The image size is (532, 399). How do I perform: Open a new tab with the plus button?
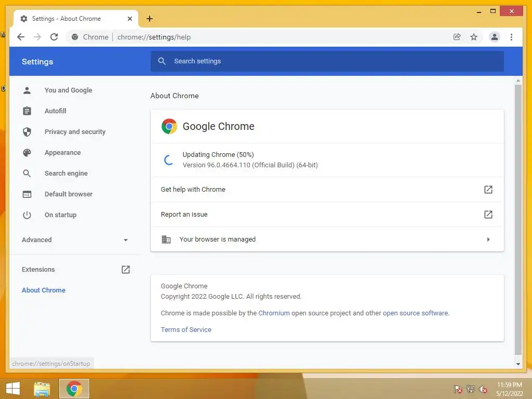(x=150, y=19)
